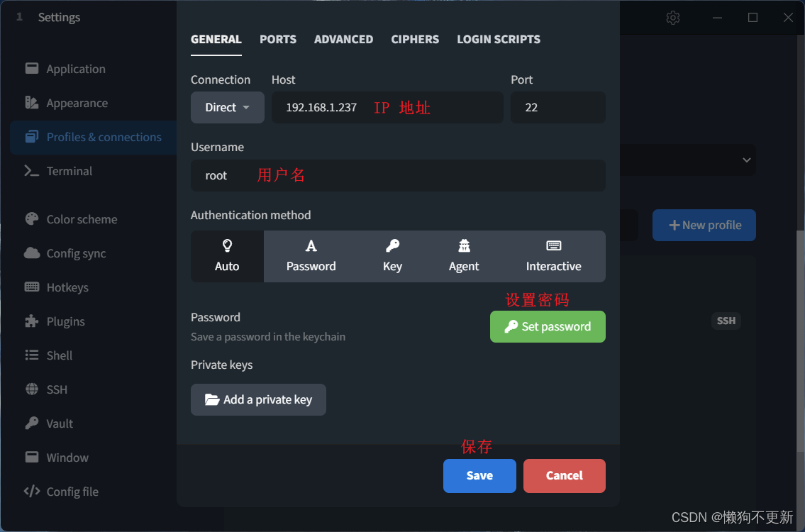This screenshot has width=805, height=532.
Task: Click the Vault key icon
Action: coord(32,423)
